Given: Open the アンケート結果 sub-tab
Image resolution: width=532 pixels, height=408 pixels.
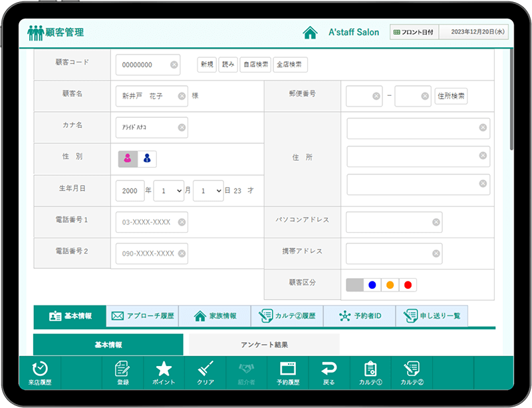Looking at the screenshot, I should tap(264, 345).
